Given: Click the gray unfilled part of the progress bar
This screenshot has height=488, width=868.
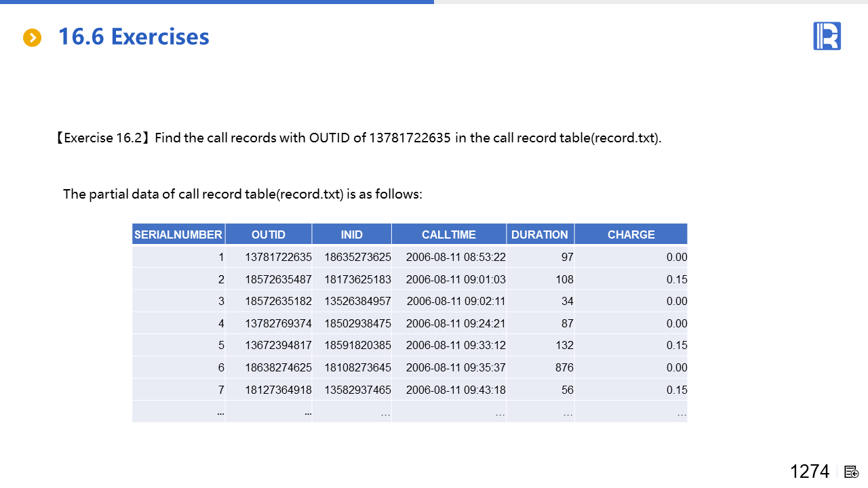Looking at the screenshot, I should tap(651, 2).
